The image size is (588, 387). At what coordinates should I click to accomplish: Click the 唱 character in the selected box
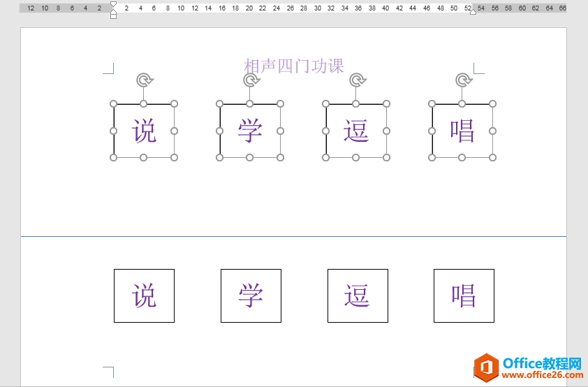(462, 131)
